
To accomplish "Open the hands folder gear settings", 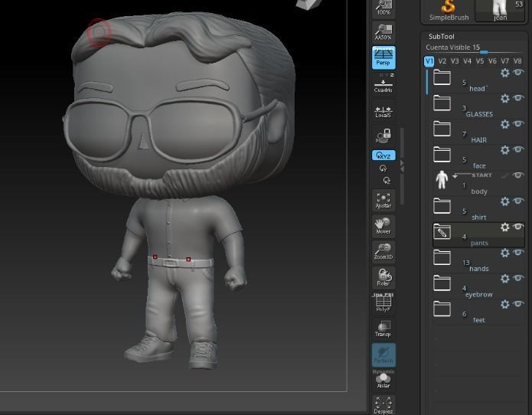I will point(505,253).
